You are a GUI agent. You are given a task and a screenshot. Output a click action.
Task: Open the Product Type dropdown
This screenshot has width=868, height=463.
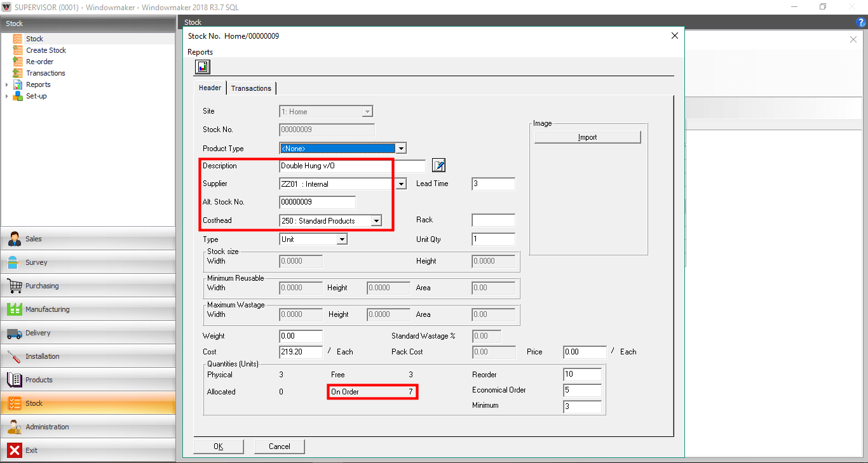tap(400, 149)
